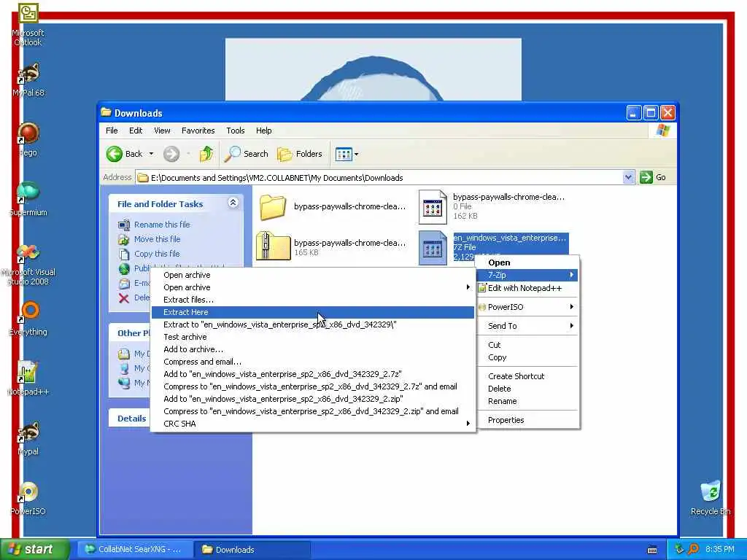
Task: Choose Delete in context menu
Action: [527, 389]
